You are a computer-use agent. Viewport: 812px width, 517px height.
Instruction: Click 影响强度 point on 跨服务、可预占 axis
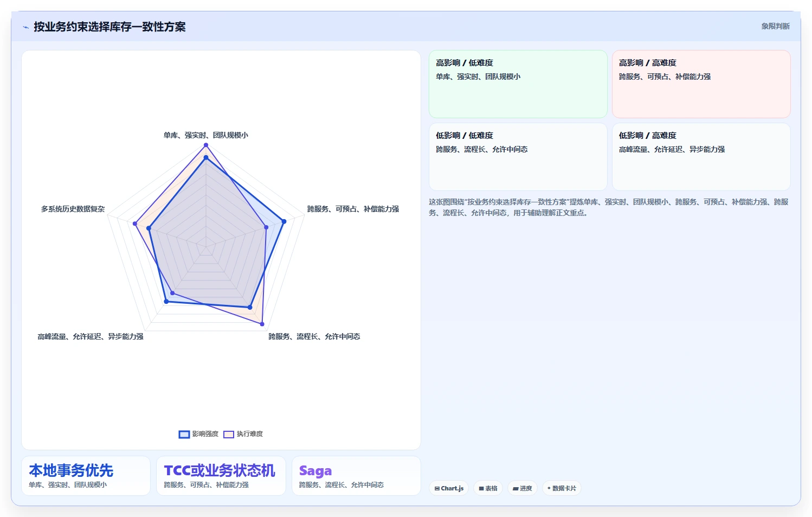click(283, 221)
